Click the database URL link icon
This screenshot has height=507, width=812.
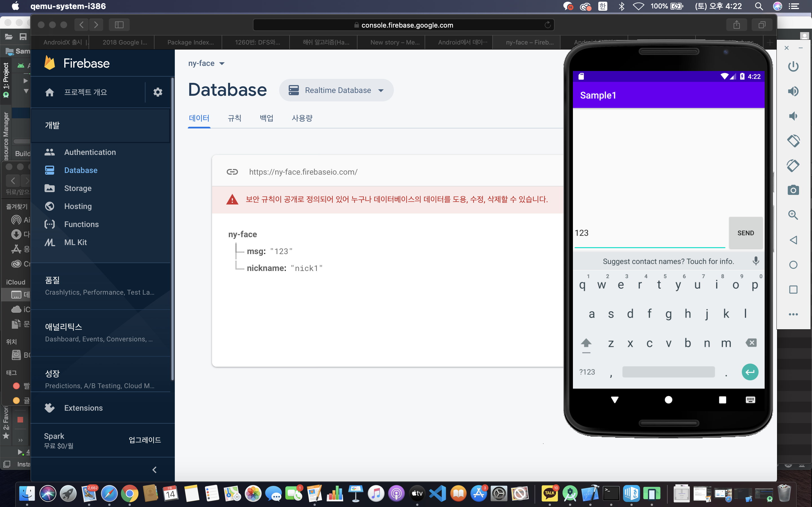pos(232,172)
